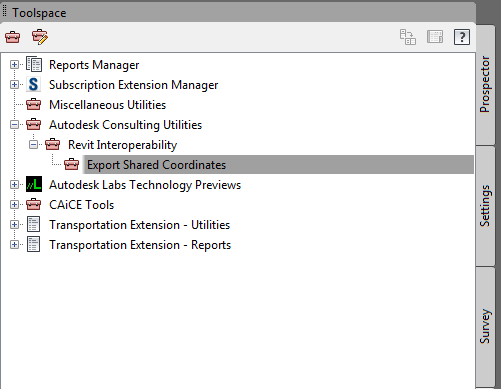Click the Miscellaneous Utilities toolbox icon
This screenshot has height=389, width=501.
34,105
